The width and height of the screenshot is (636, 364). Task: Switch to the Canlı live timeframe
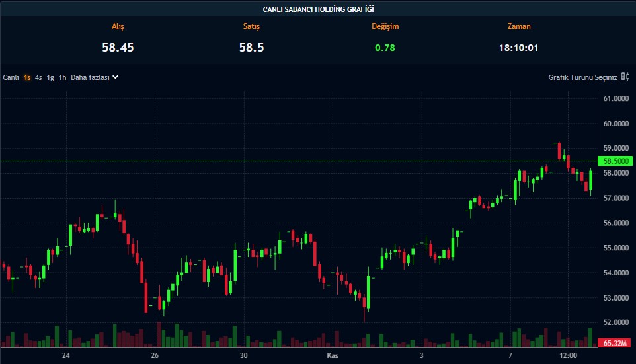point(11,77)
